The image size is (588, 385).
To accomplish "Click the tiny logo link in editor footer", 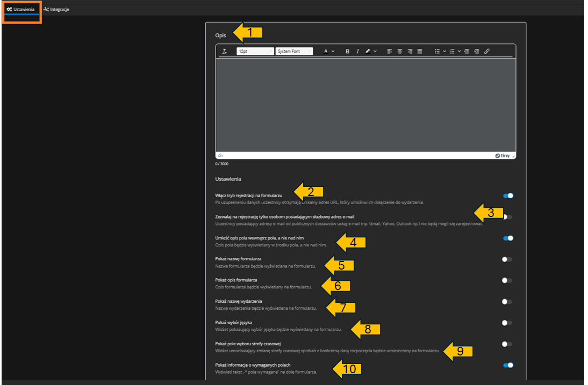I will coord(502,156).
